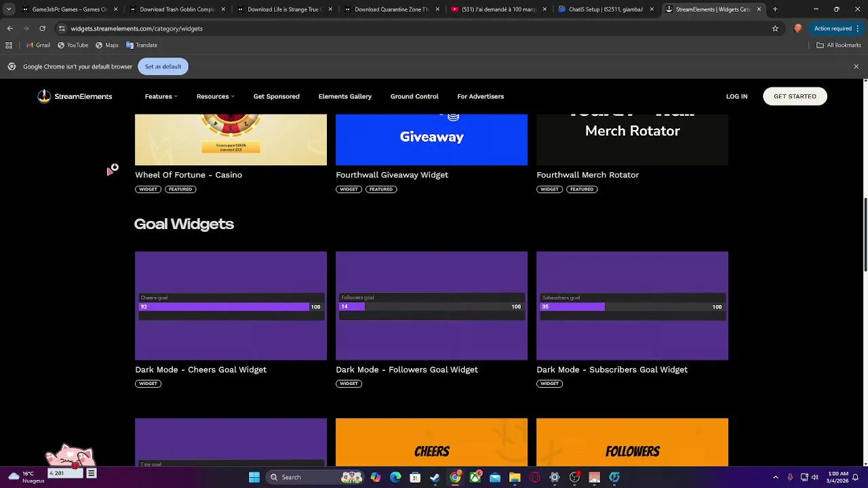Click the StreamElements logo
The width and height of the screenshot is (868, 488).
tap(75, 96)
